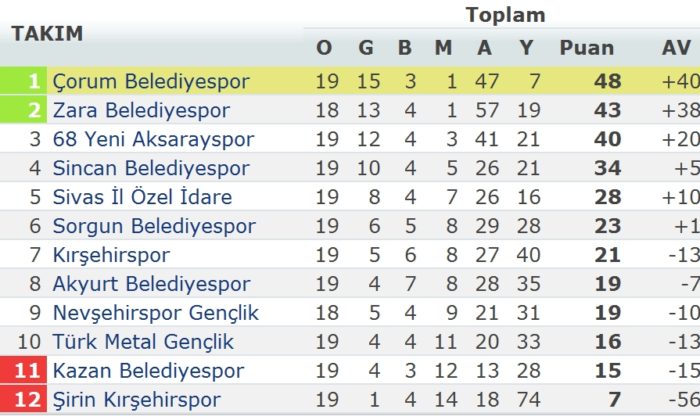Screen dimensions: 700x420
Task: Click red rank 11 position badge
Action: point(23,371)
